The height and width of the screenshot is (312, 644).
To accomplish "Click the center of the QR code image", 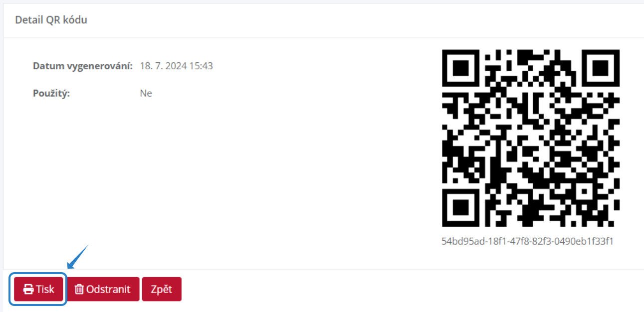I will coord(531,138).
